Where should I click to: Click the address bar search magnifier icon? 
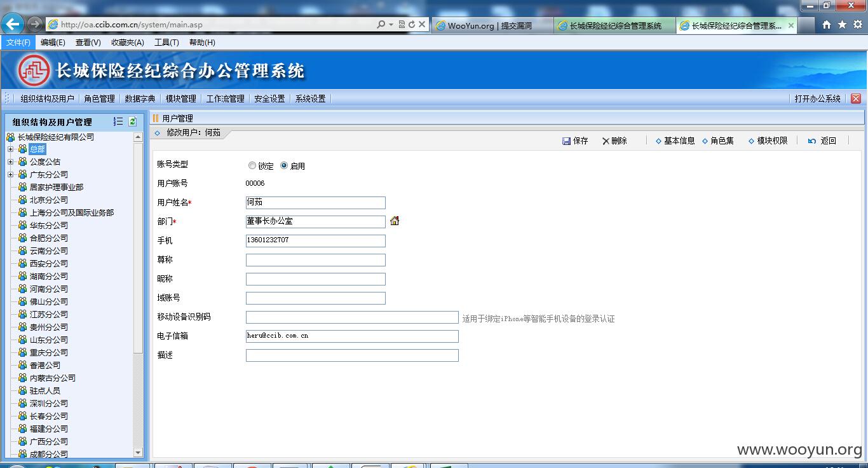(381, 25)
